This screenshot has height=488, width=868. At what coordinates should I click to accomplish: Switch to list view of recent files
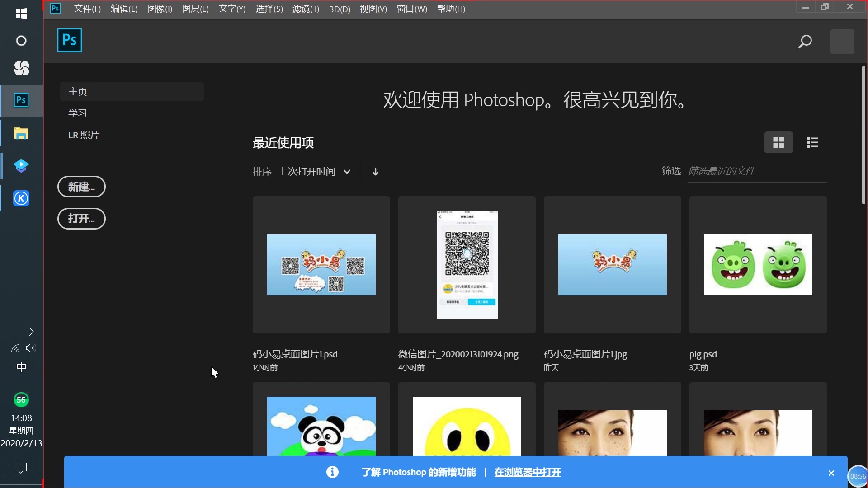click(x=812, y=142)
